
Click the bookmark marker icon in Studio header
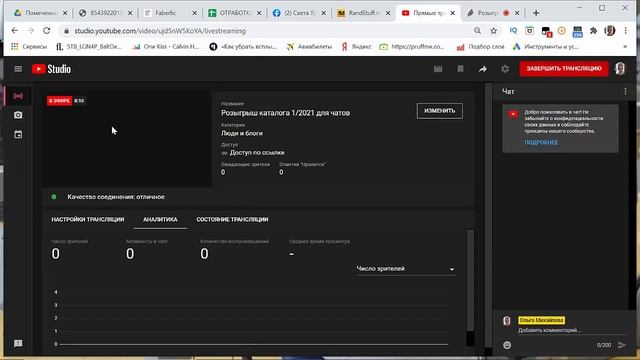point(460,69)
